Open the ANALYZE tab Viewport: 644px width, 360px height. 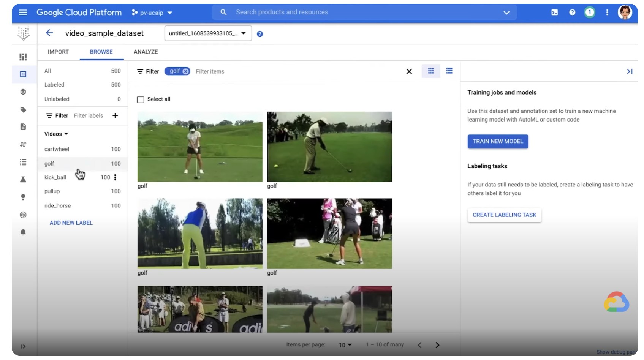[146, 52]
